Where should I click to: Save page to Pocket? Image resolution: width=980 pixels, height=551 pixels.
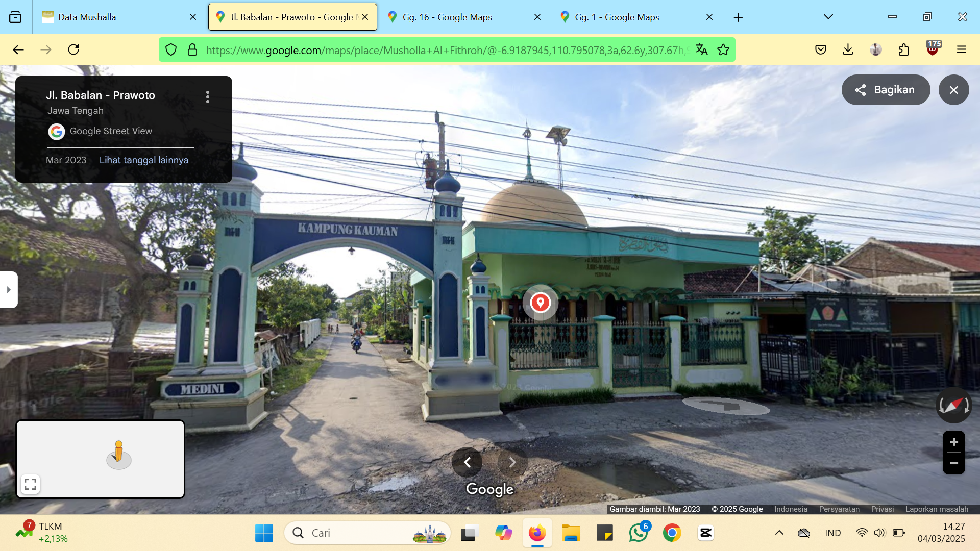tap(821, 49)
